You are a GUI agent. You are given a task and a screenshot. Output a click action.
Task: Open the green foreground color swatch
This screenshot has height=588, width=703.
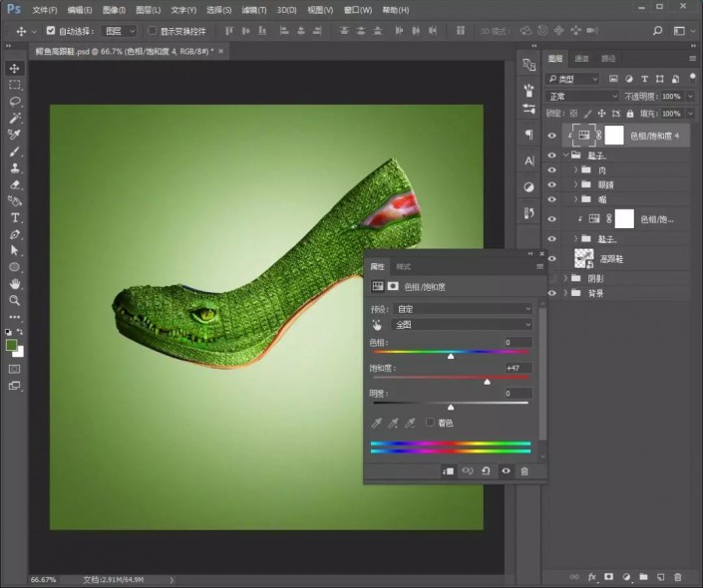(x=11, y=345)
